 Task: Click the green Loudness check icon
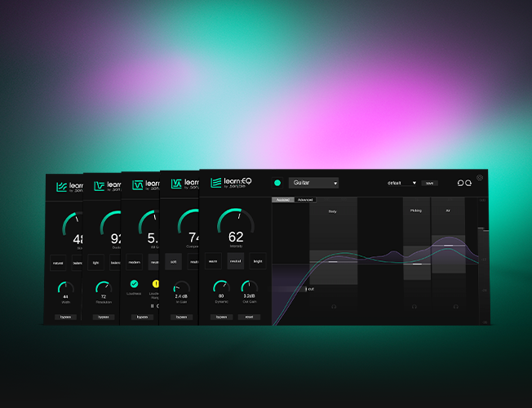(x=134, y=283)
